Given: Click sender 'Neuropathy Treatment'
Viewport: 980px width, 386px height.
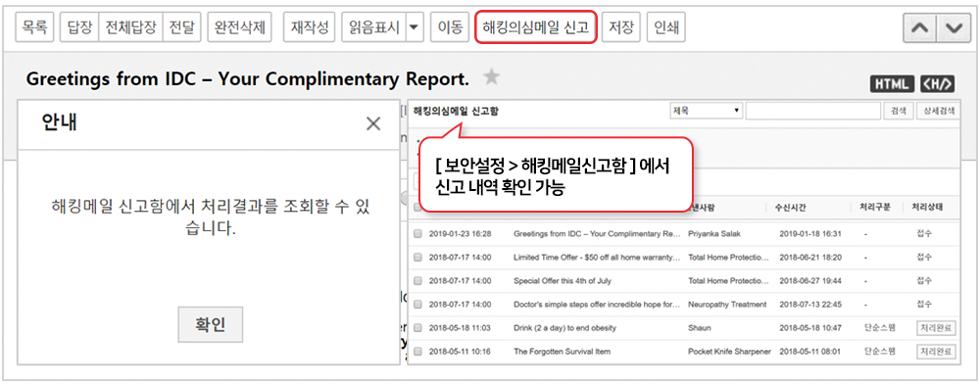Looking at the screenshot, I should pyautogui.click(x=727, y=305).
